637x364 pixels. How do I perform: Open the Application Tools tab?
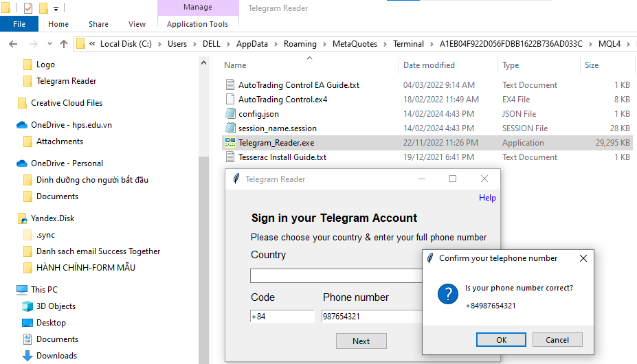[x=197, y=24]
